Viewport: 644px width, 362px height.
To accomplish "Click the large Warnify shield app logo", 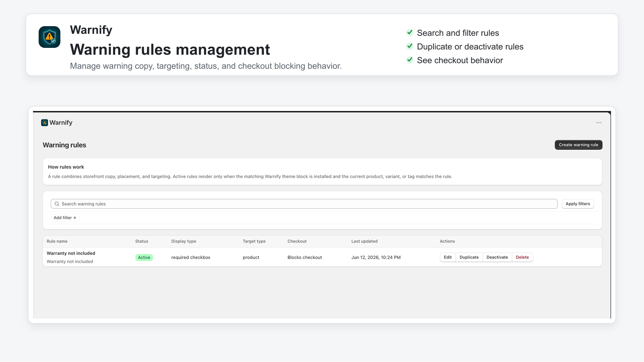I will [50, 37].
